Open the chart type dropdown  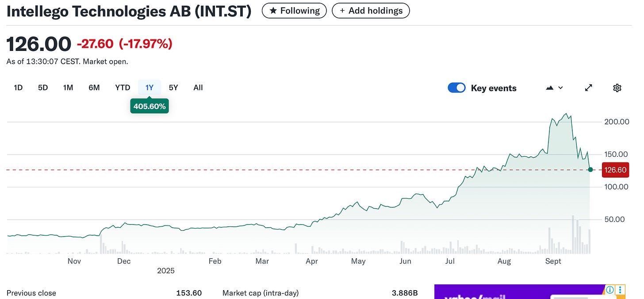(x=555, y=88)
